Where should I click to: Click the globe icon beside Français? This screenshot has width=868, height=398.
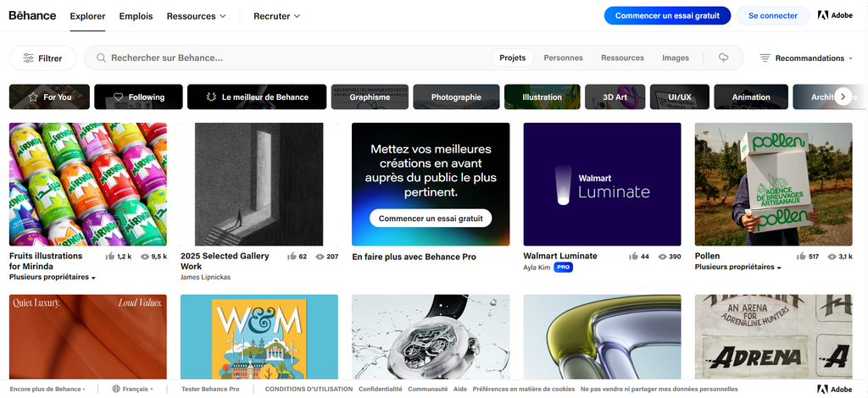point(116,390)
